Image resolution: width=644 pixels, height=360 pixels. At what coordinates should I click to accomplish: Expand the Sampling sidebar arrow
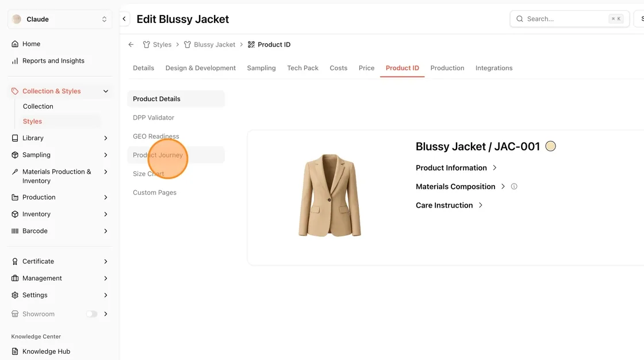click(106, 155)
